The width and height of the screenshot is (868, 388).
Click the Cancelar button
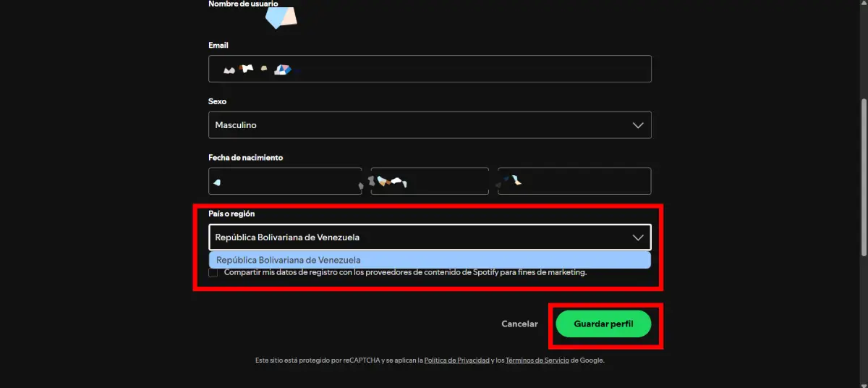519,324
